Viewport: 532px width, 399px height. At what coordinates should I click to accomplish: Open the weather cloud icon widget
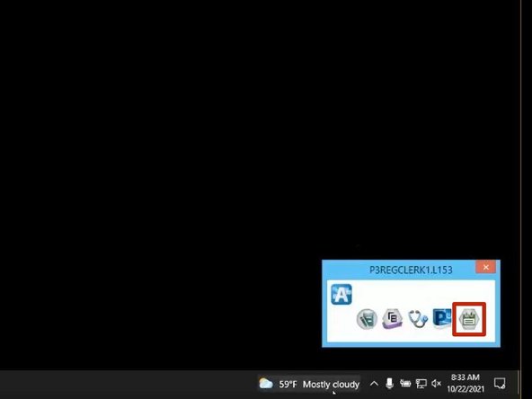click(x=266, y=384)
